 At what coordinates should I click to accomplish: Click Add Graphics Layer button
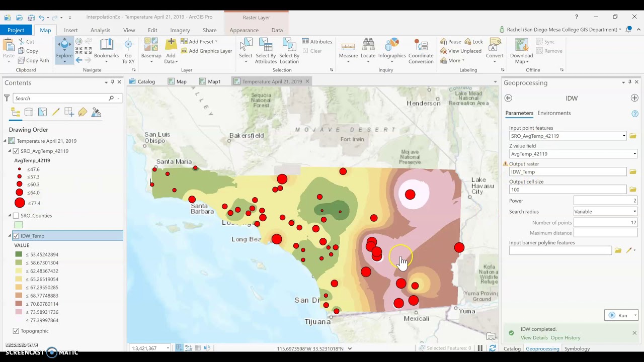tap(206, 51)
